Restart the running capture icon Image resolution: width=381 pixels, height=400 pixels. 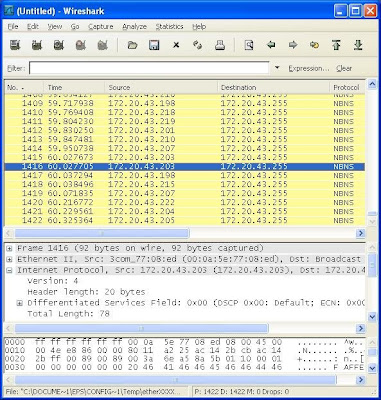(x=103, y=45)
